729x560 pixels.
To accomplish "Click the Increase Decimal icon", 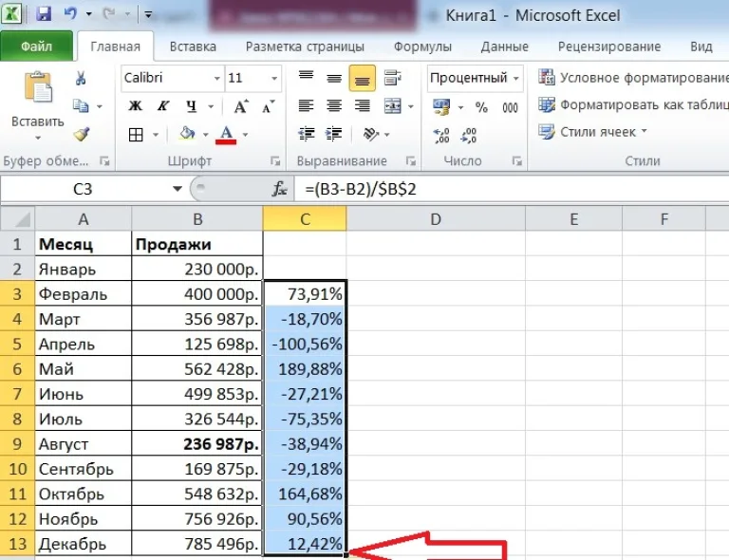I will click(x=441, y=135).
